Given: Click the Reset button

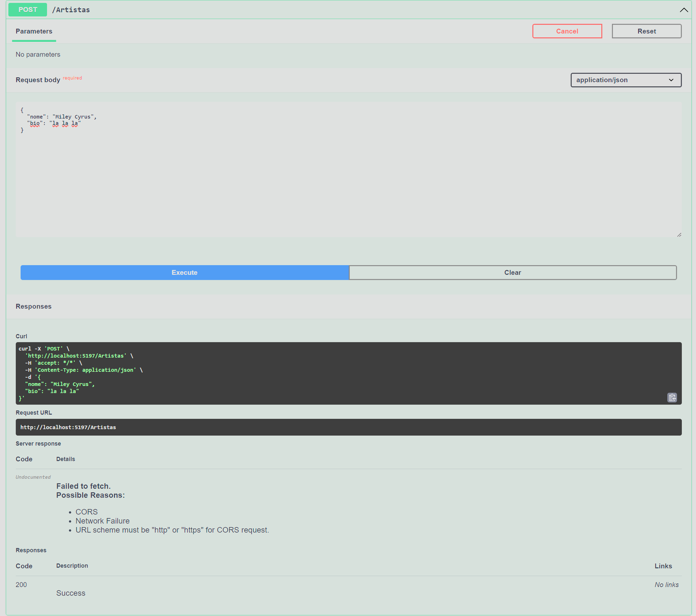Looking at the screenshot, I should point(646,31).
